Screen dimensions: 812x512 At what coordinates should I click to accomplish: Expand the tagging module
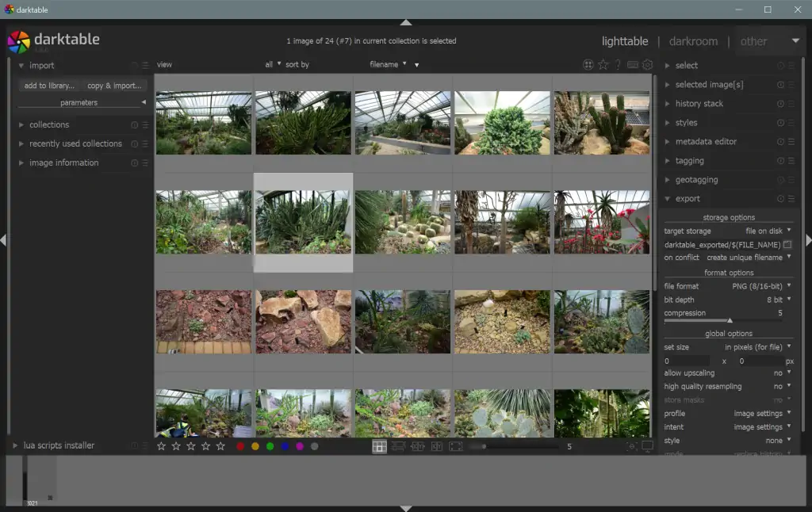(x=668, y=161)
